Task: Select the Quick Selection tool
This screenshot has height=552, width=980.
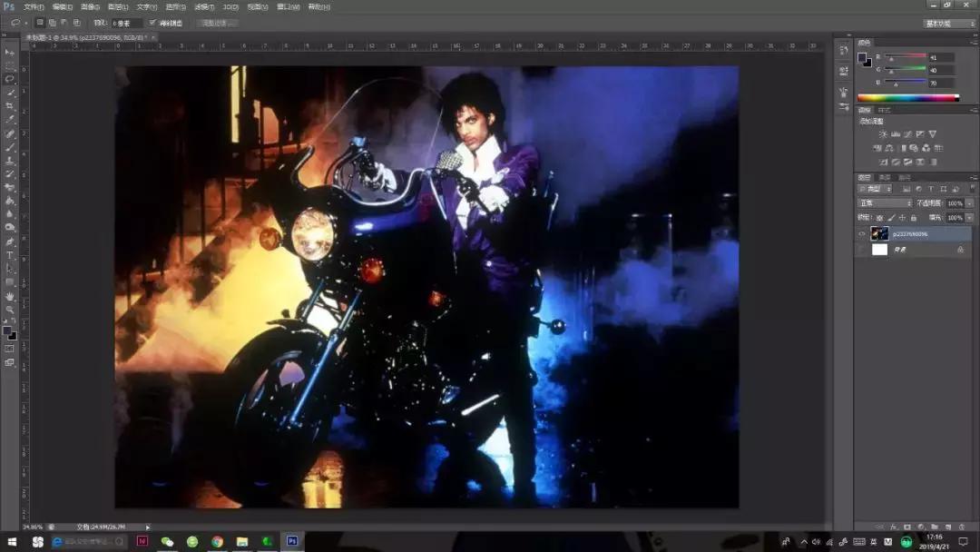Action: click(x=9, y=93)
